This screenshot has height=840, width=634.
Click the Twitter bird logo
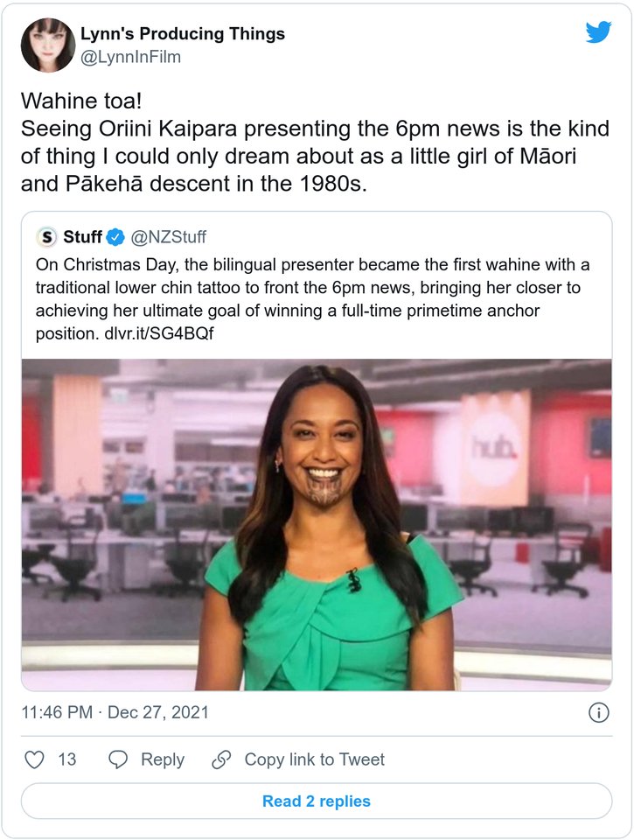pyautogui.click(x=598, y=32)
